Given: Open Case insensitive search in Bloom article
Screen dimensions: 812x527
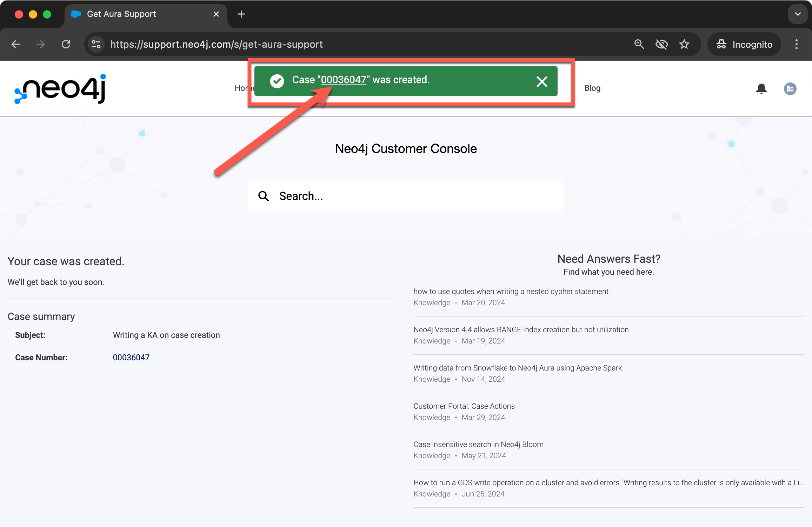Looking at the screenshot, I should 478,445.
